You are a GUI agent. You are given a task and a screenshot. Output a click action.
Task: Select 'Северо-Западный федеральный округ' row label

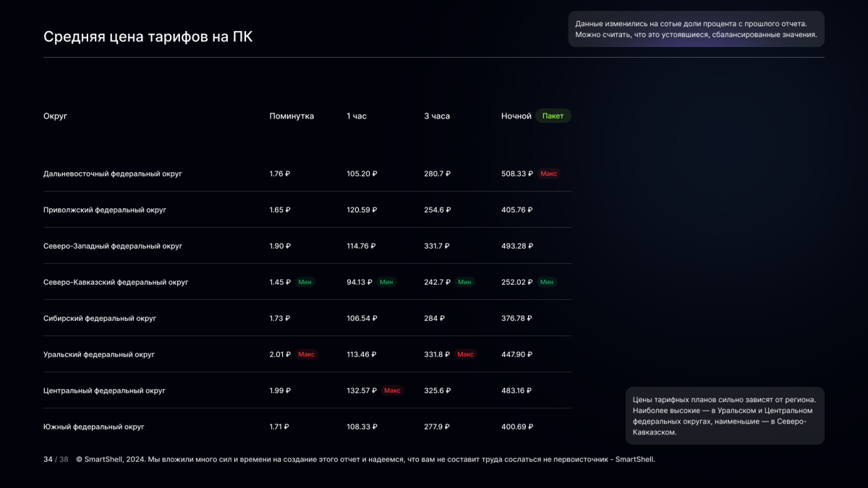tap(113, 247)
